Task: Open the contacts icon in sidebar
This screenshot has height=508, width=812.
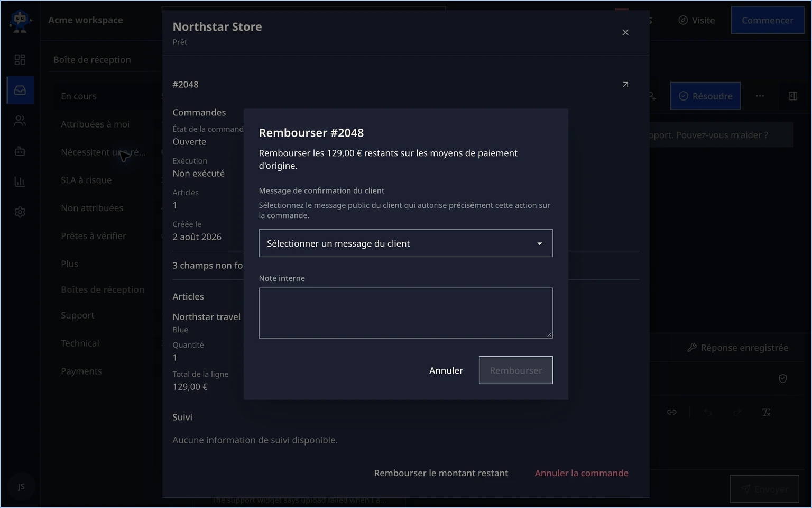Action: point(20,121)
